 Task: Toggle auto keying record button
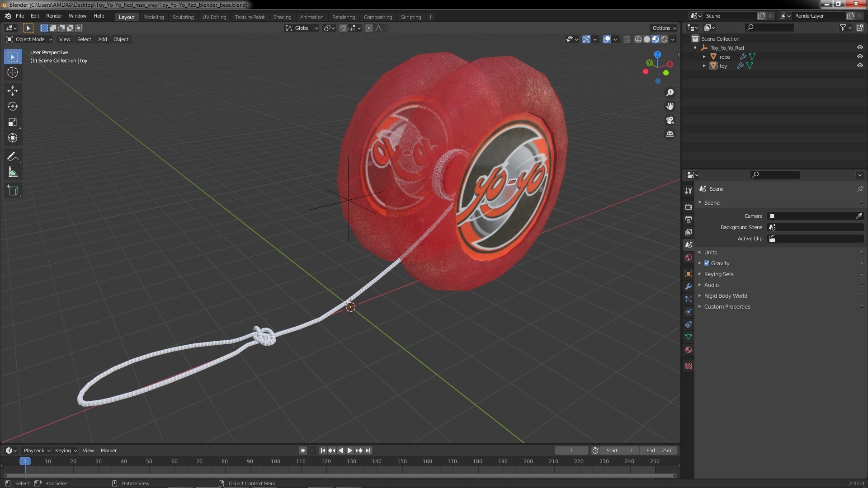pyautogui.click(x=302, y=450)
